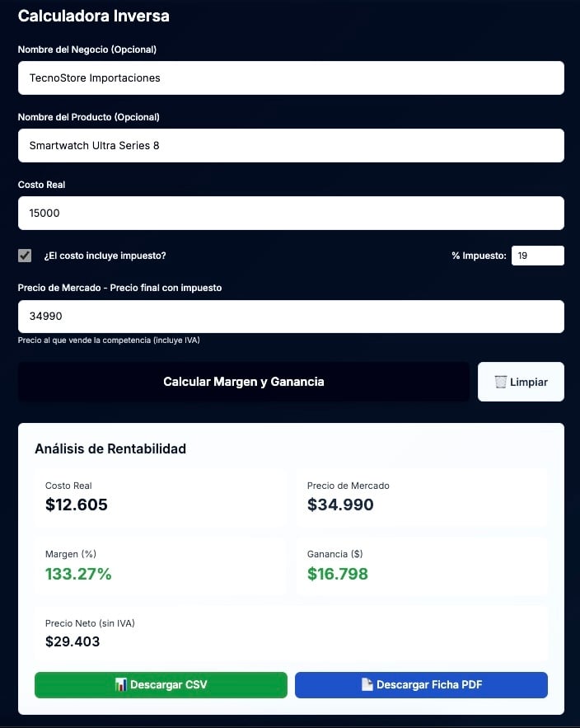
Task: Click the Descargar Ficha PDF label
Action: [429, 685]
